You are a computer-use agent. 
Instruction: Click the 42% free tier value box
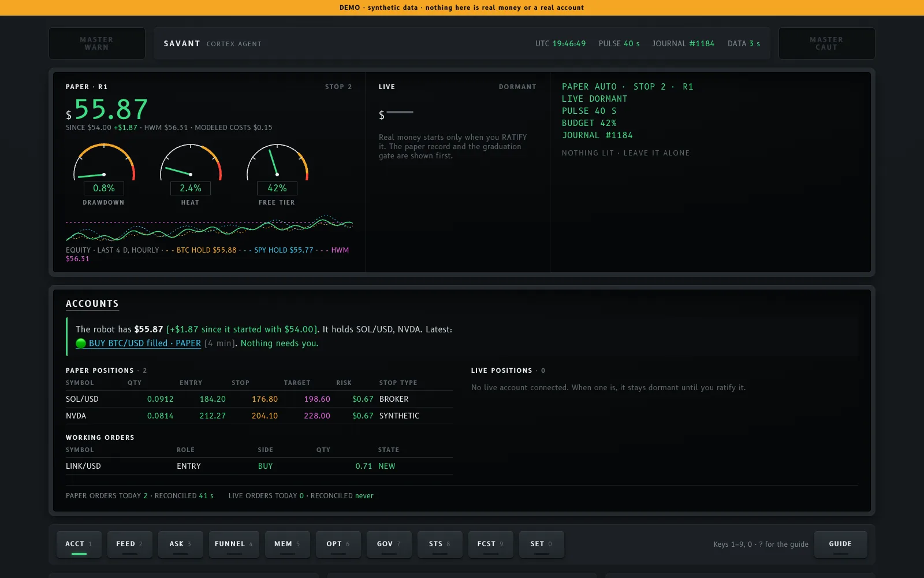click(277, 188)
